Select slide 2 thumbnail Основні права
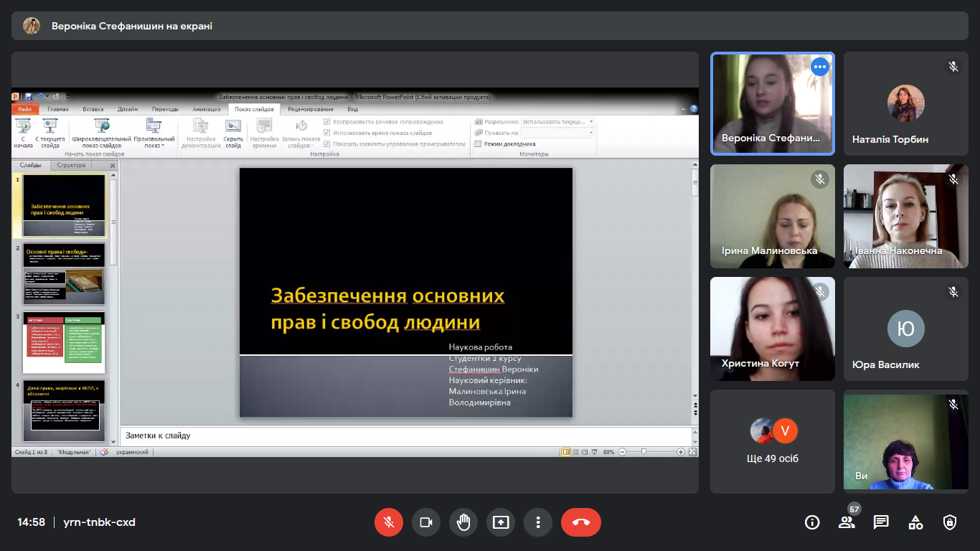 click(64, 275)
